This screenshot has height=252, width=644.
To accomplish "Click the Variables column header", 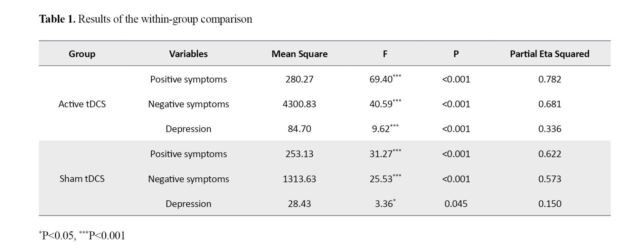I will [x=188, y=54].
